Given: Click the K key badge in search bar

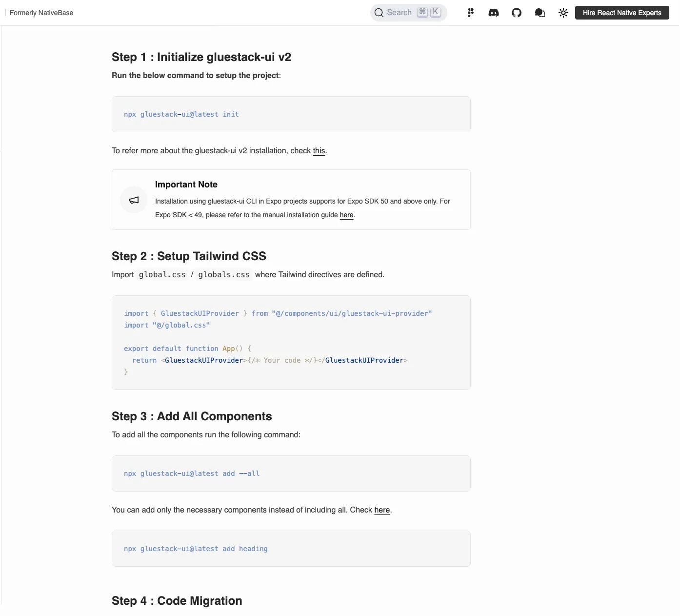Looking at the screenshot, I should point(434,12).
